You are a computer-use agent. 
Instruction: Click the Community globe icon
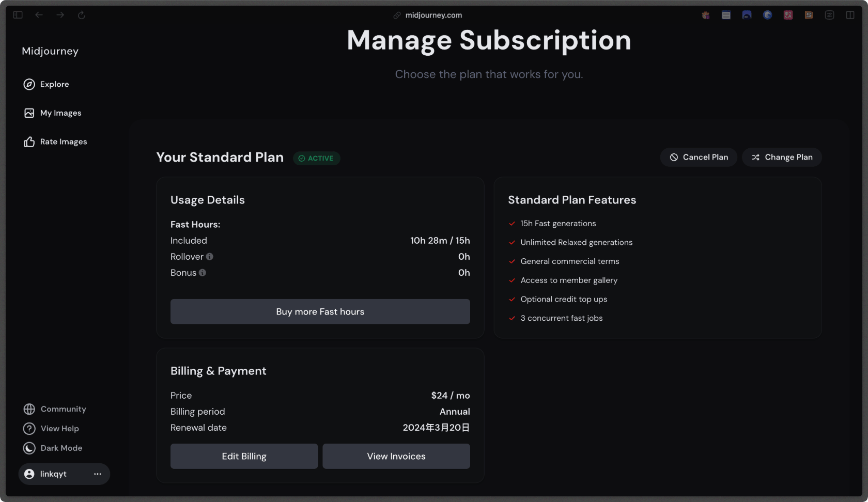coord(29,409)
